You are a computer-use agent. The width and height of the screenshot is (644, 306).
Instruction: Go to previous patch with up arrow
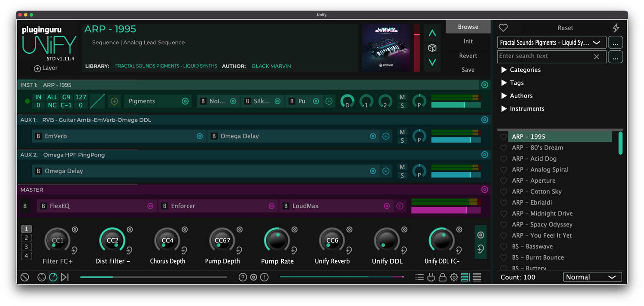432,33
